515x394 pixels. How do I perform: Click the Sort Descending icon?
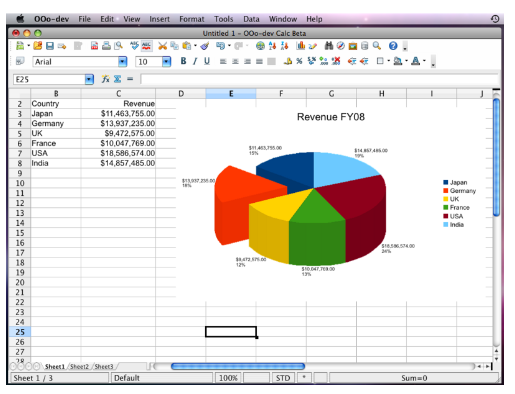coord(284,46)
